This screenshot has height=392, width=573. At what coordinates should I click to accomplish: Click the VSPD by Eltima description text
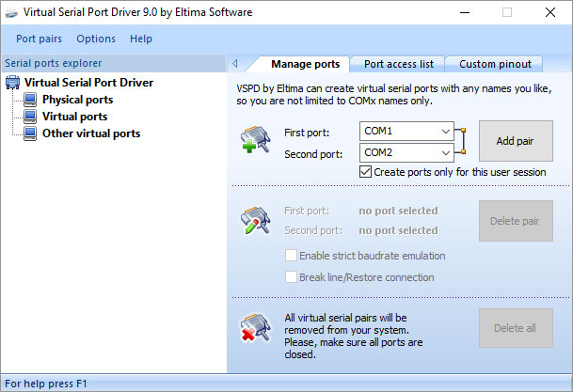click(x=394, y=95)
